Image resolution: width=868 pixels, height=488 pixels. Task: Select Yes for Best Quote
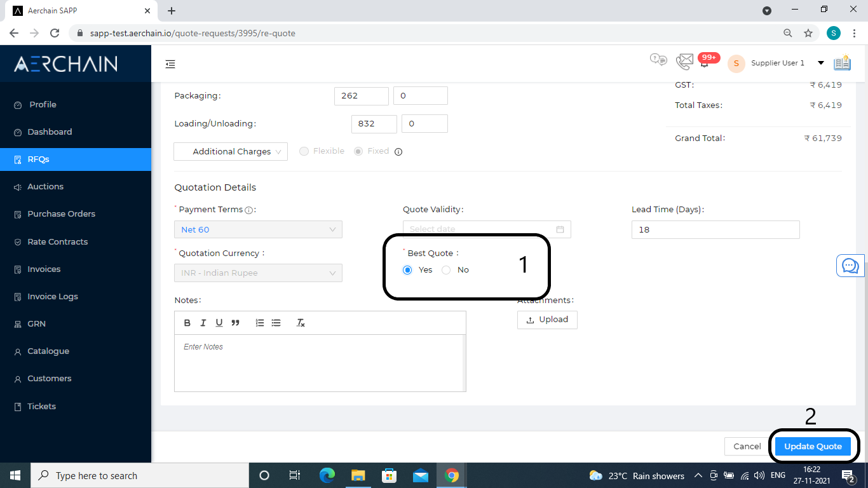tap(408, 270)
